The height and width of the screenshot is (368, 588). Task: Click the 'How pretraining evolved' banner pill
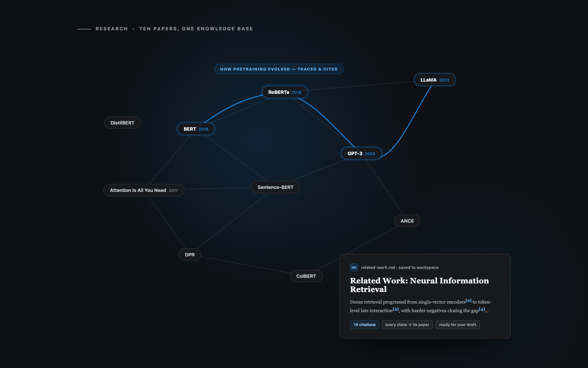pyautogui.click(x=279, y=69)
